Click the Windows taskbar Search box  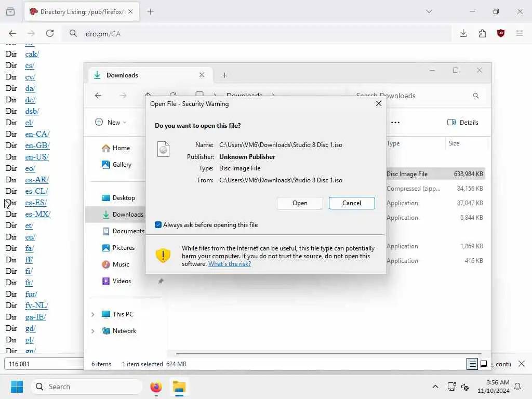[x=87, y=387]
